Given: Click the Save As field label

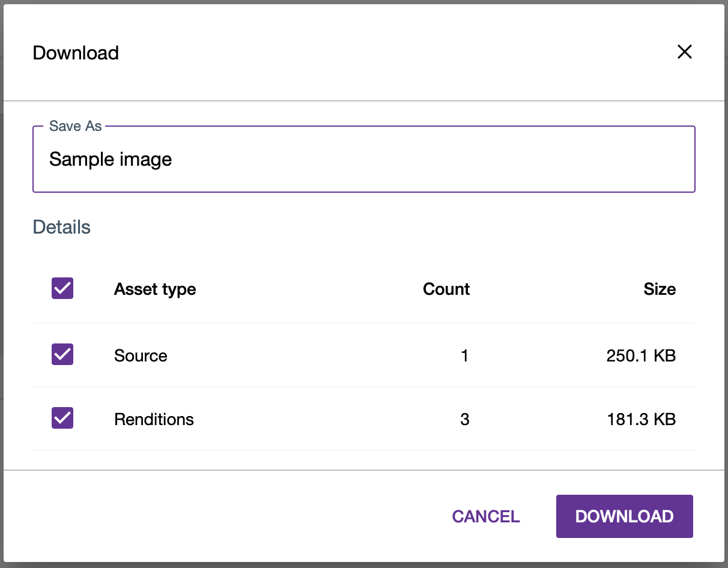Looking at the screenshot, I should click(74, 126).
